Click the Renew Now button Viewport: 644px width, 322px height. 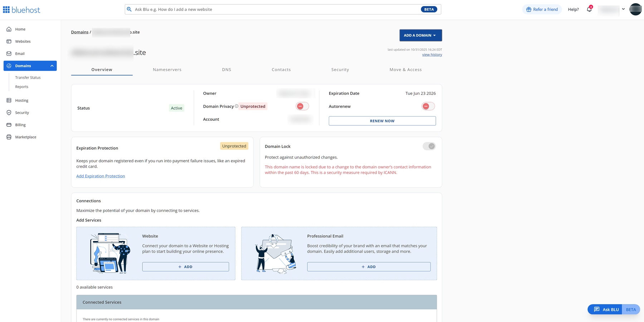pos(382,121)
